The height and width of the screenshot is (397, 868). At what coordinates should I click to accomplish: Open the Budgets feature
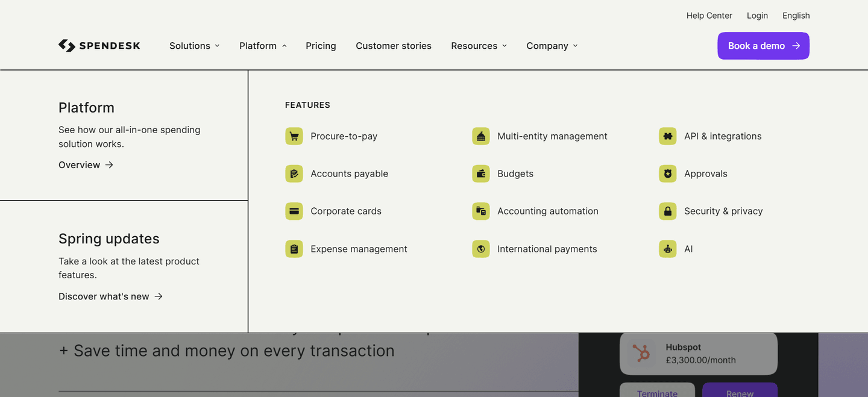coord(503,173)
